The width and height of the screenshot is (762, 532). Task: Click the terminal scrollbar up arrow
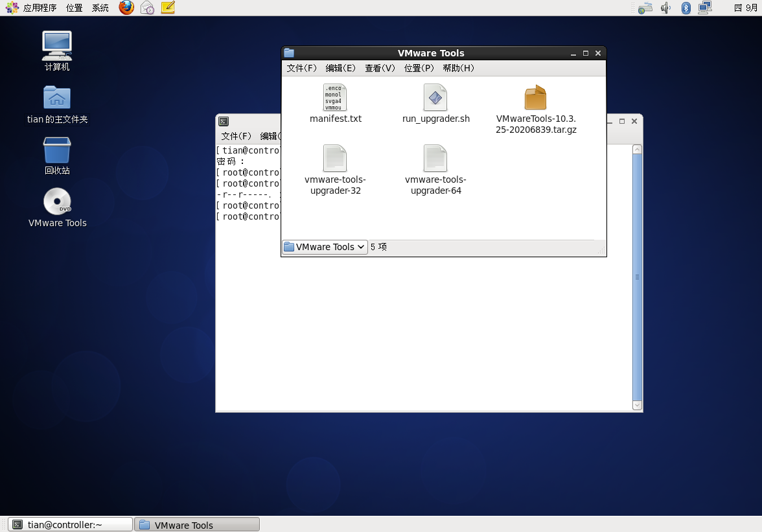pos(637,149)
